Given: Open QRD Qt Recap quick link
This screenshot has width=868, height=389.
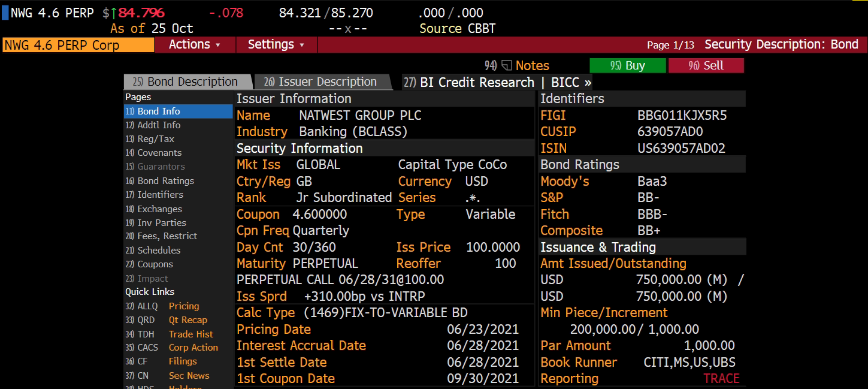Looking at the screenshot, I should [166, 320].
